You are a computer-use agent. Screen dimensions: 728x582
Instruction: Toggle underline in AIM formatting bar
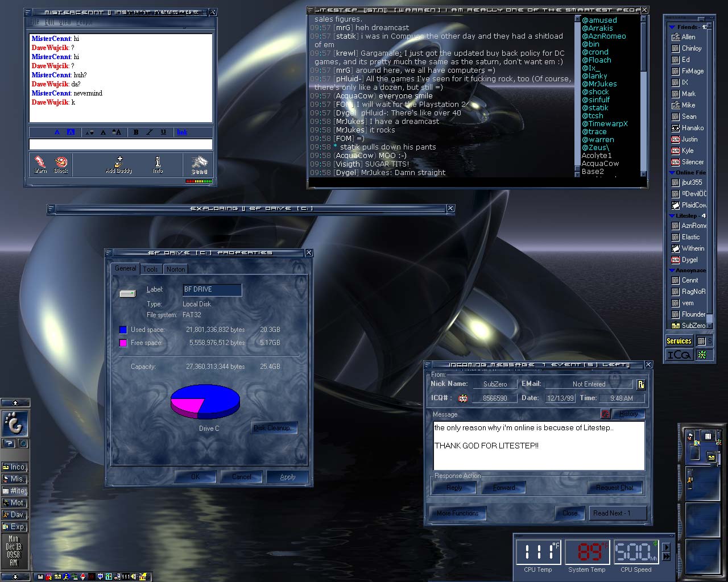(x=163, y=132)
